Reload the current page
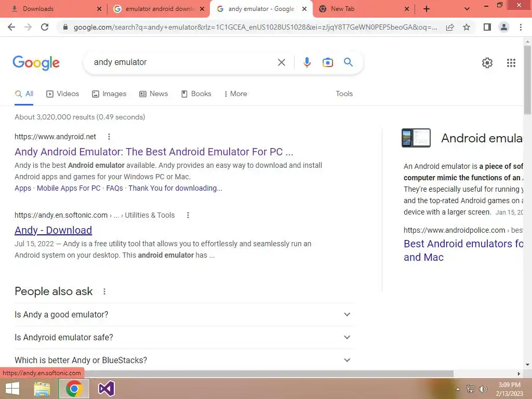The height and width of the screenshot is (399, 532). (45, 27)
